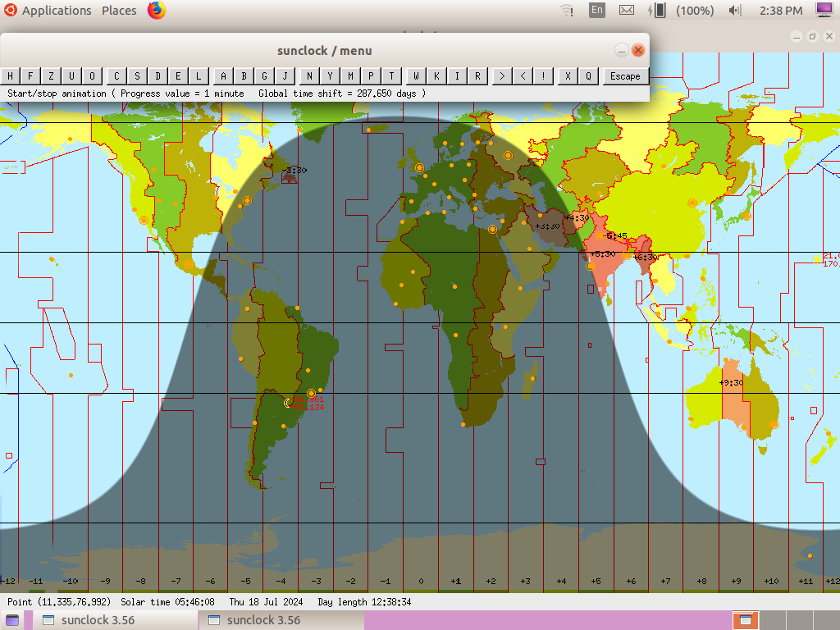
Task: Toggle parallels using the P button
Action: 371,76
